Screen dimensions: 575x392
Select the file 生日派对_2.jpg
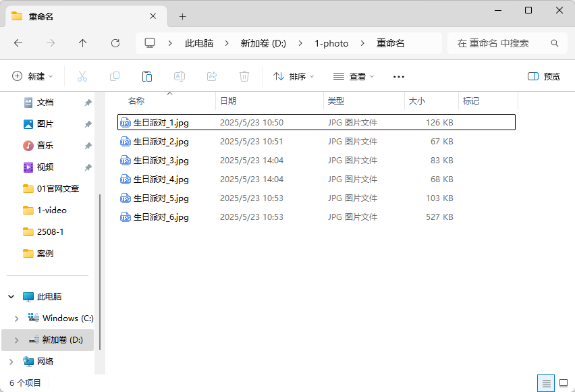coord(317,142)
